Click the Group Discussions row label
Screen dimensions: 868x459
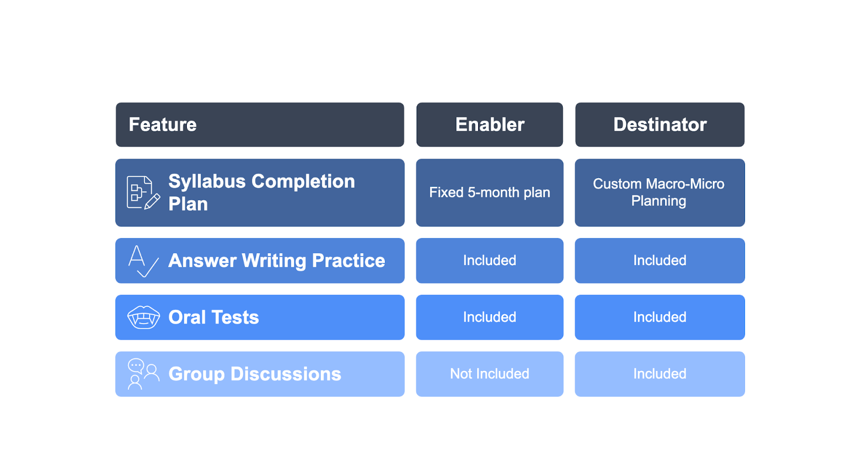click(x=255, y=374)
